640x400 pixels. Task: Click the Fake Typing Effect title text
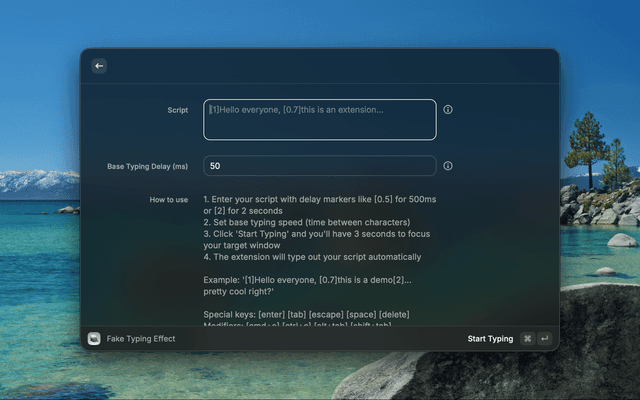click(x=141, y=339)
